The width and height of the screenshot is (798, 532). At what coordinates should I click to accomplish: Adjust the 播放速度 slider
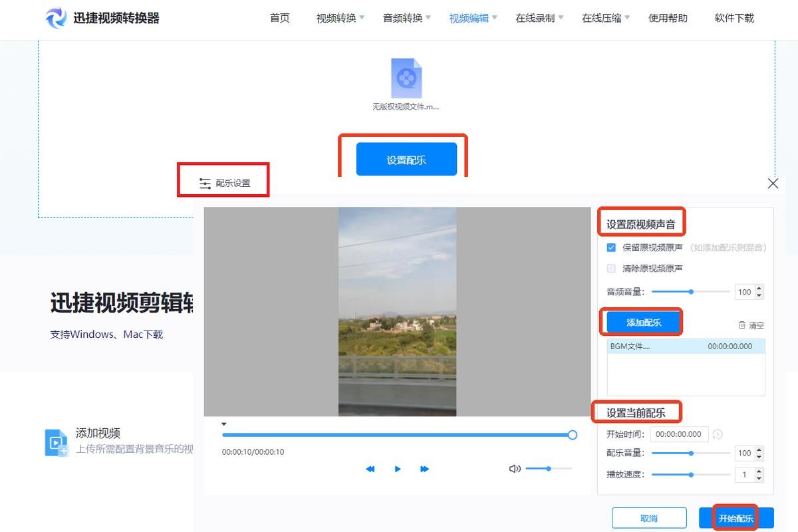point(692,475)
